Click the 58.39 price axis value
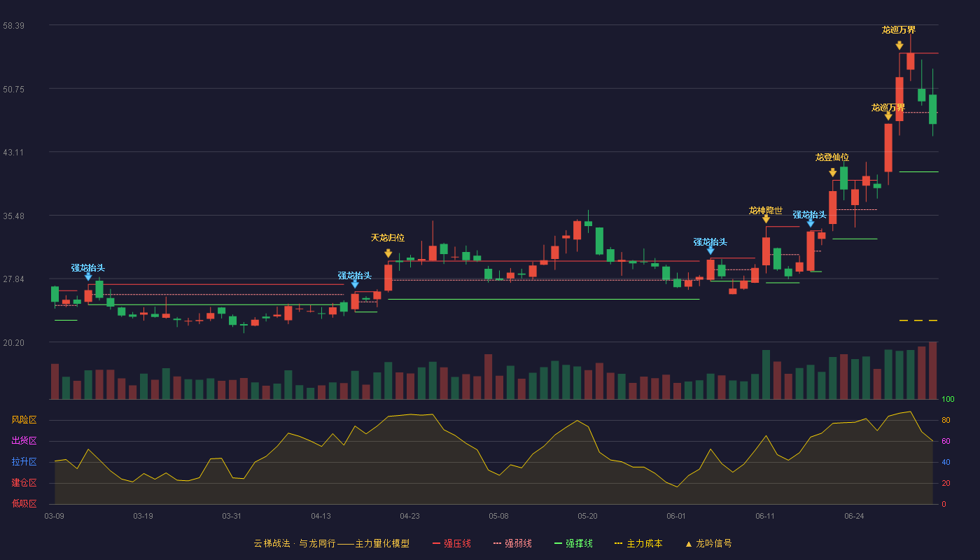Image resolution: width=980 pixels, height=560 pixels. tap(14, 26)
